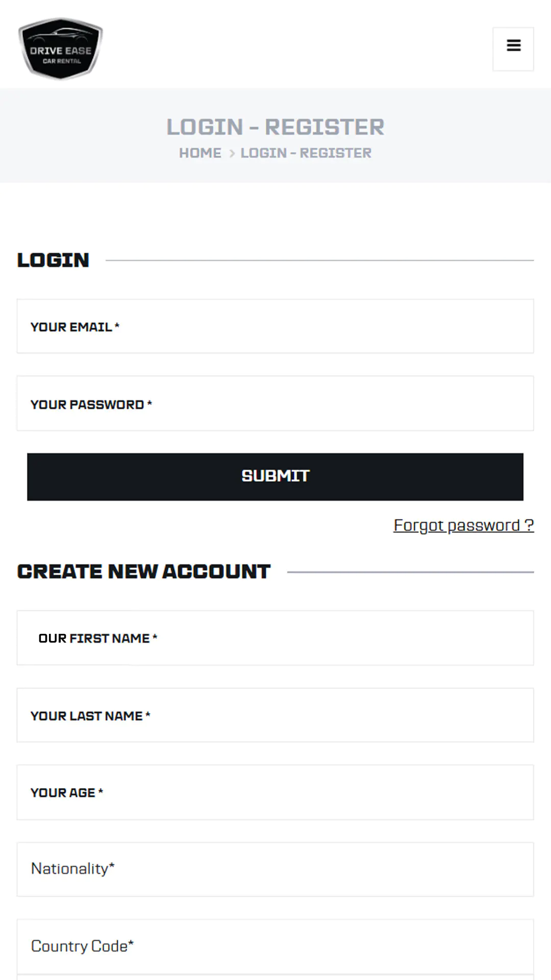Open the Nationality dropdown

[x=275, y=869]
